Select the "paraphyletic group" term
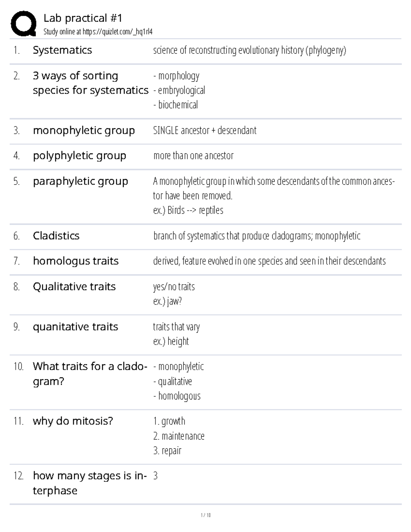Viewport: 411px width, 532px height. (80, 181)
